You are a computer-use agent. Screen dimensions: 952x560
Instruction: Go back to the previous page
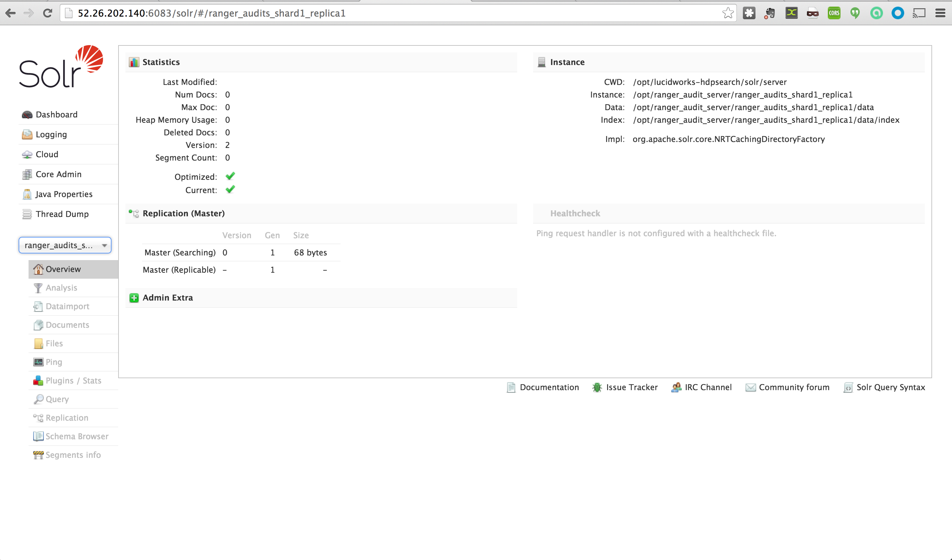[x=11, y=13]
